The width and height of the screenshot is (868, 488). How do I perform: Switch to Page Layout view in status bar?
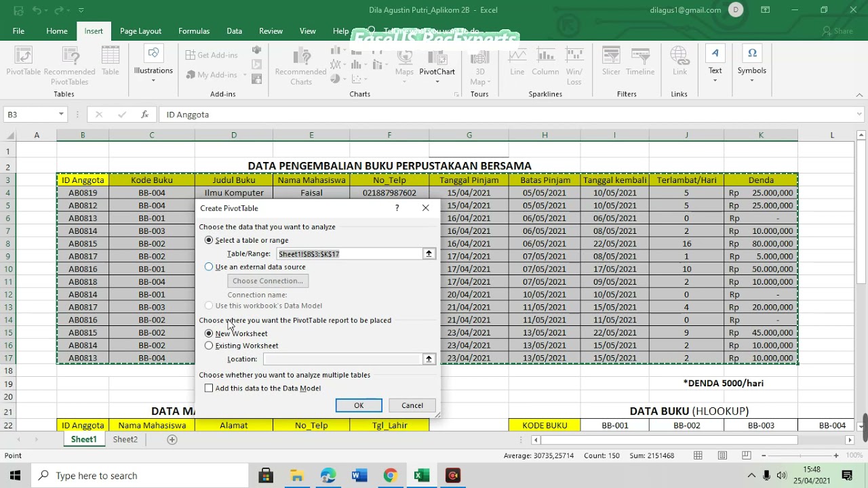pos(722,455)
